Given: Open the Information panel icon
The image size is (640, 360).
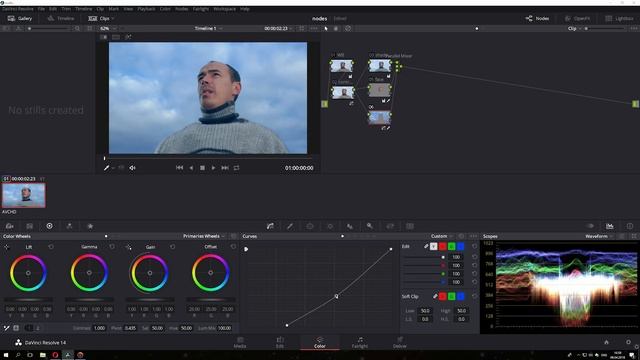Looking at the screenshot, I should (x=630, y=226).
